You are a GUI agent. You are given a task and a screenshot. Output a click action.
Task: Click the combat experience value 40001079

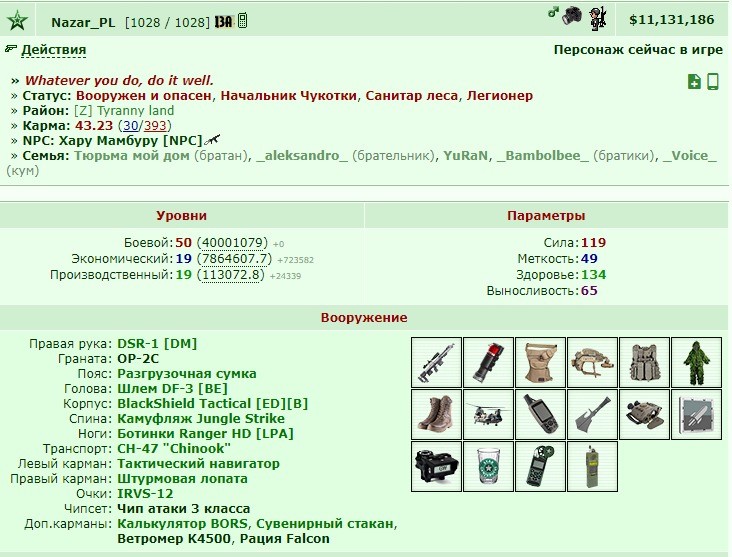(x=234, y=243)
